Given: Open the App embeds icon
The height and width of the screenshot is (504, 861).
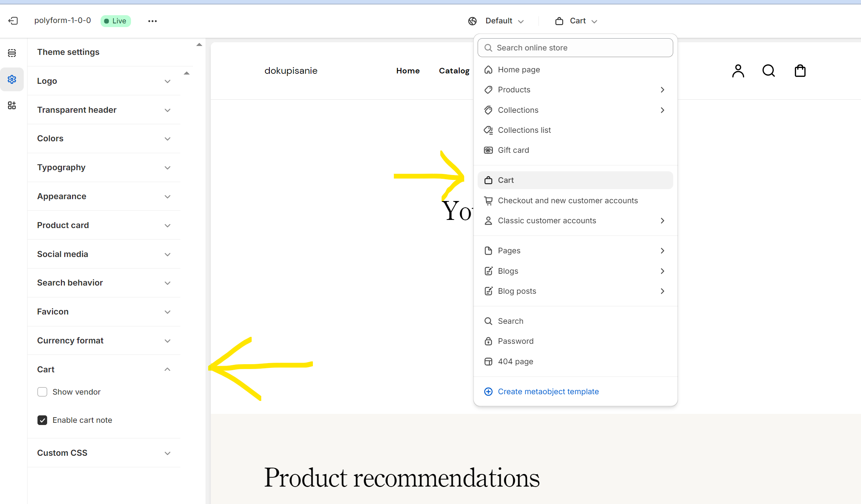Looking at the screenshot, I should [x=12, y=105].
